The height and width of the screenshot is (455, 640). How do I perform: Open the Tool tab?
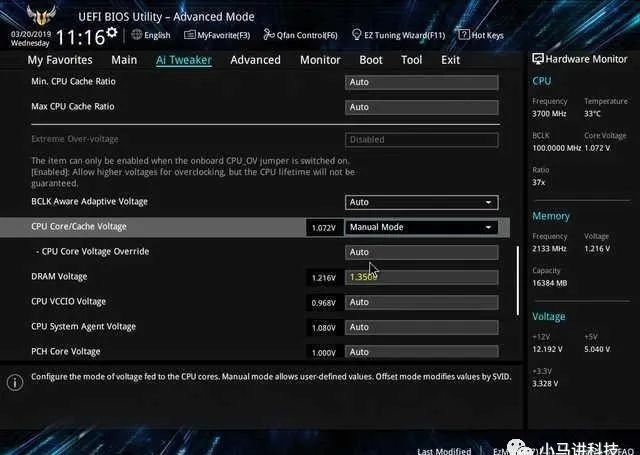click(411, 60)
